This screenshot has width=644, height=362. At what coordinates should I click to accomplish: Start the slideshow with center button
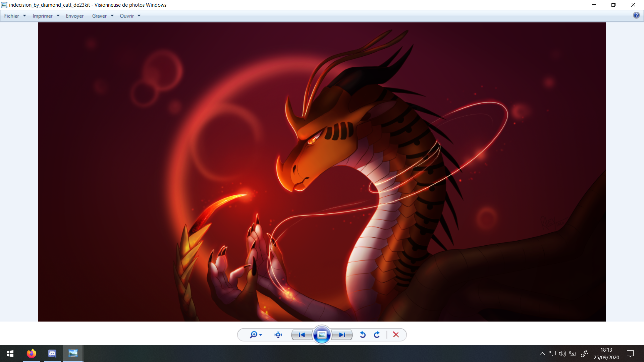(x=322, y=335)
